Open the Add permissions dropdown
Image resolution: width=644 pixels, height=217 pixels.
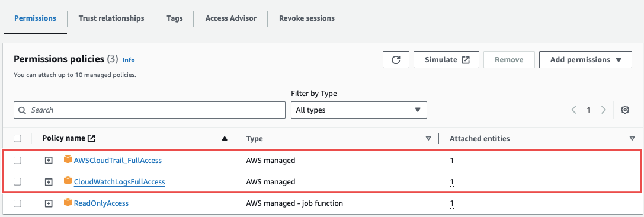[x=585, y=60]
